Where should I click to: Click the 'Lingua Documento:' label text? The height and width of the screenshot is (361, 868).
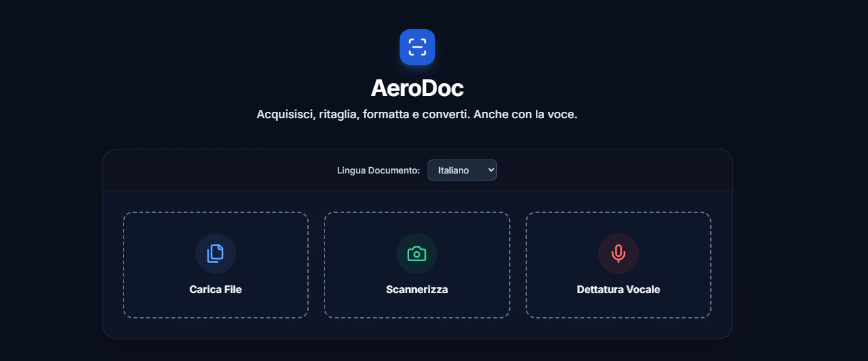(379, 170)
